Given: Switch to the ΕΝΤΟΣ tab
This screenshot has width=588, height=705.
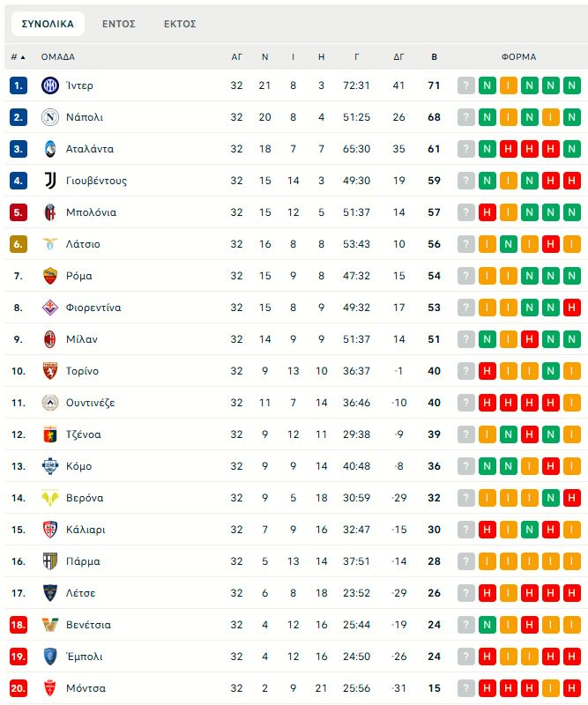Looking at the screenshot, I should point(118,24).
